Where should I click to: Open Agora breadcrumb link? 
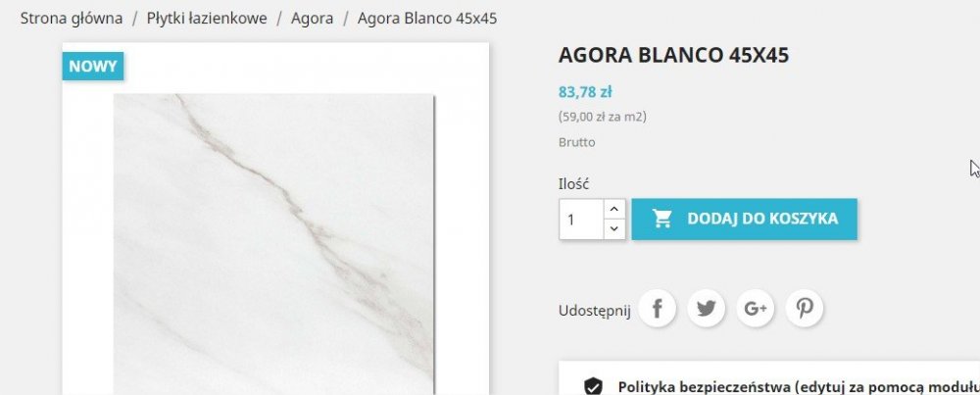tap(312, 18)
